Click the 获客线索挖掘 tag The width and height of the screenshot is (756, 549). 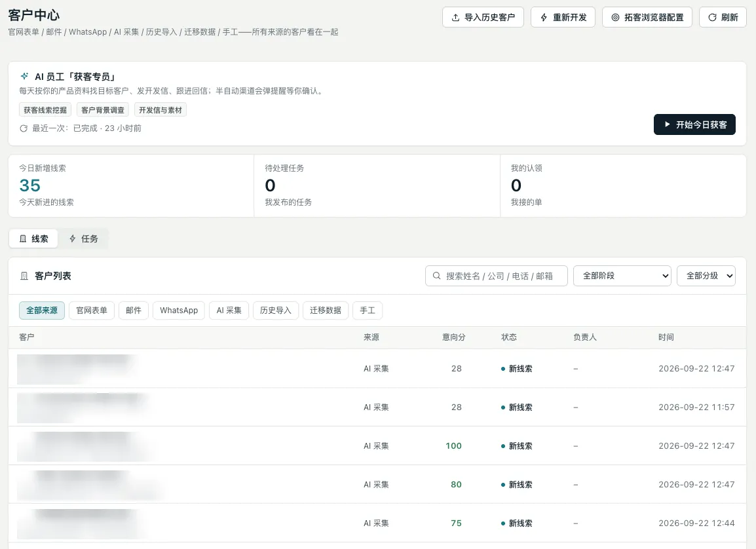coord(45,110)
